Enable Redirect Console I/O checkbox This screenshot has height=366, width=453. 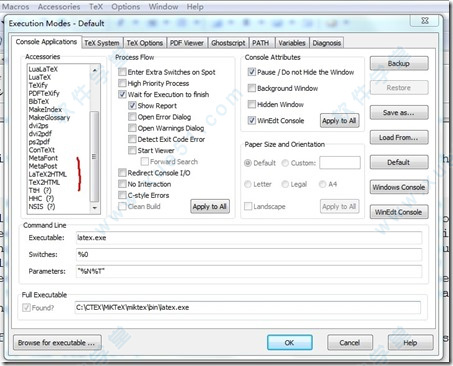pos(122,173)
